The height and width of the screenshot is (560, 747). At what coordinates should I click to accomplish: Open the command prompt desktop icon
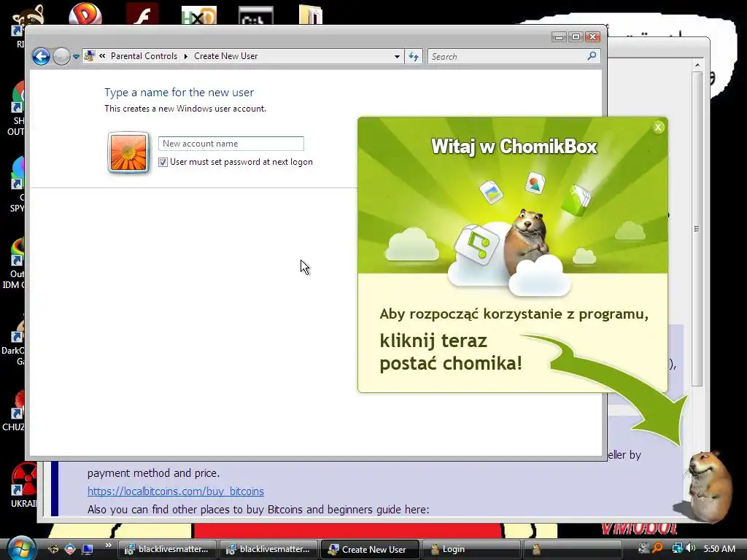pos(256,15)
